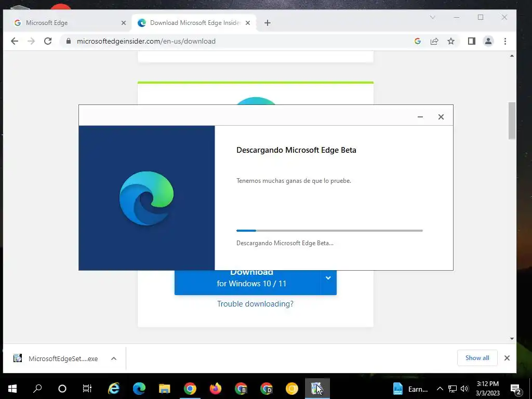
Task: Select the Edge installer taskbar icon
Action: [317, 389]
